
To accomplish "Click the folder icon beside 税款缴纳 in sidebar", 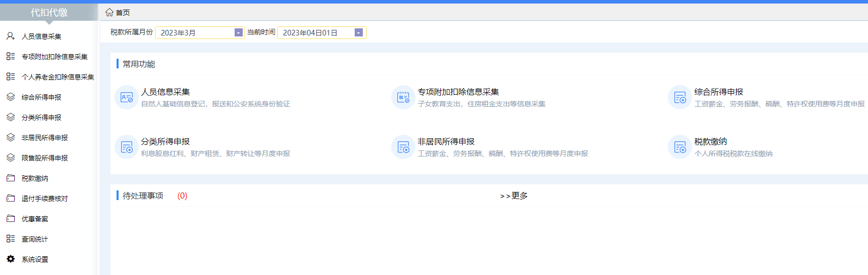I will 11,178.
